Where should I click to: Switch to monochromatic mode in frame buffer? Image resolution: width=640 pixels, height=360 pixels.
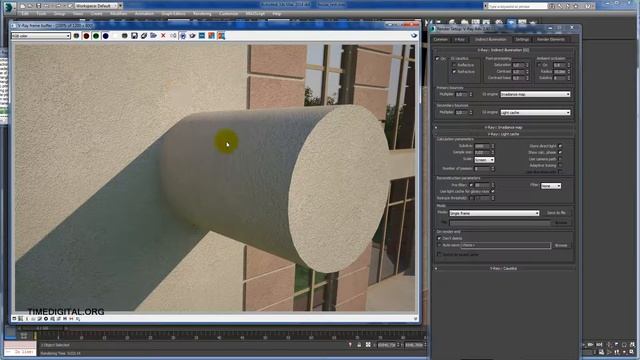124,36
